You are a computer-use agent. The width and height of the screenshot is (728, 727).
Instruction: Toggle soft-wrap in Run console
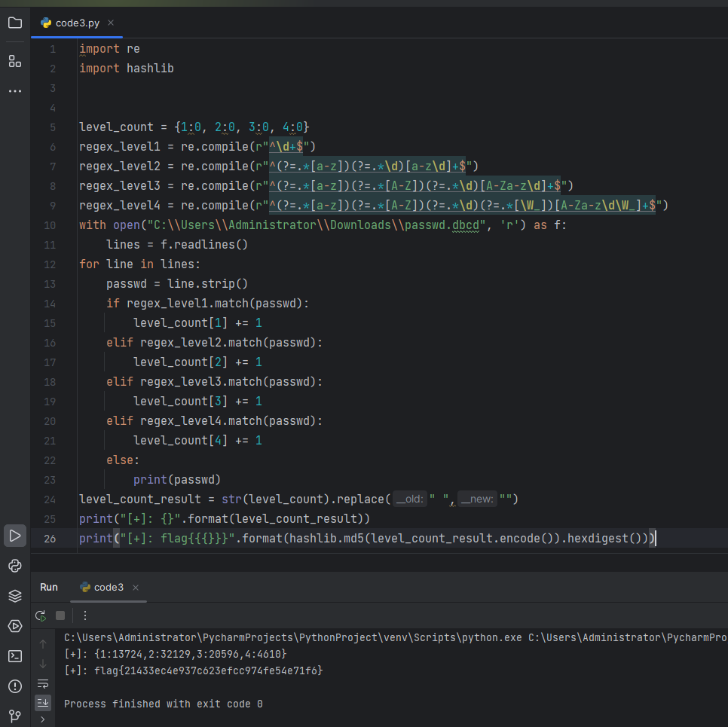click(43, 684)
